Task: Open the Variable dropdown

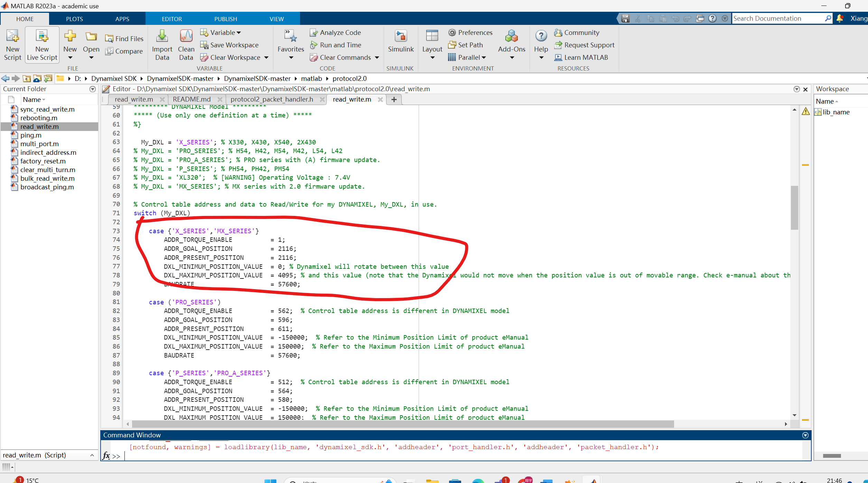Action: tap(221, 32)
